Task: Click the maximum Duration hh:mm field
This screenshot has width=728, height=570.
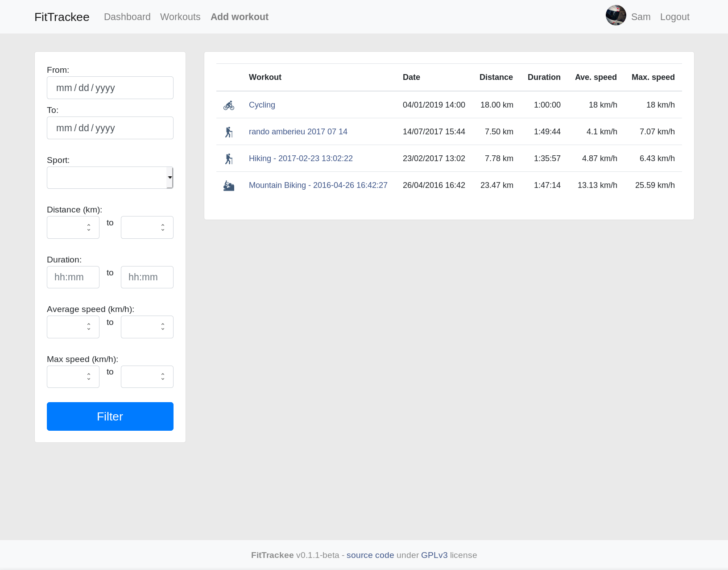Action: coord(147,277)
